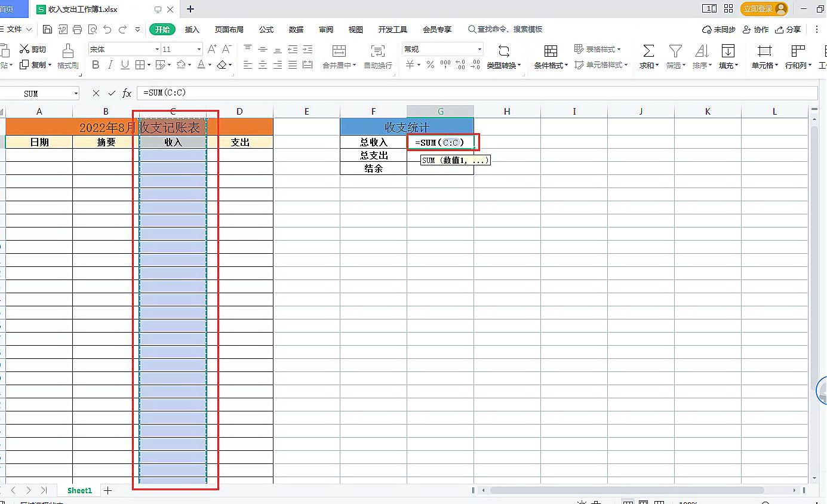The height and width of the screenshot is (504, 827).
Task: Apply bold formatting
Action: click(x=96, y=64)
